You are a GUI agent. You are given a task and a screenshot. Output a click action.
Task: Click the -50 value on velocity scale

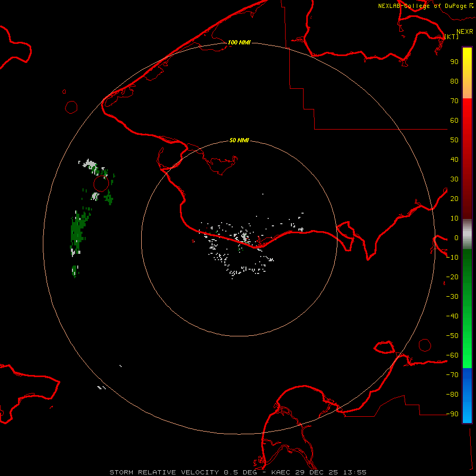click(452, 336)
